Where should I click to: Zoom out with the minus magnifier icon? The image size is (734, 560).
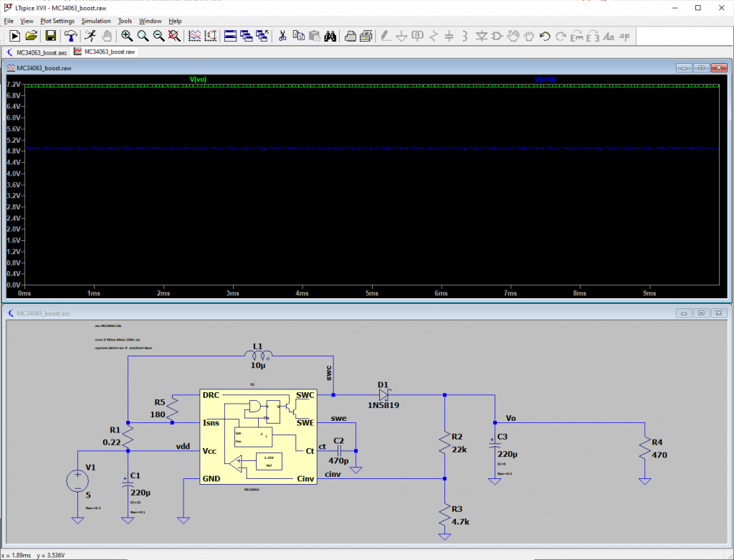[x=158, y=36]
